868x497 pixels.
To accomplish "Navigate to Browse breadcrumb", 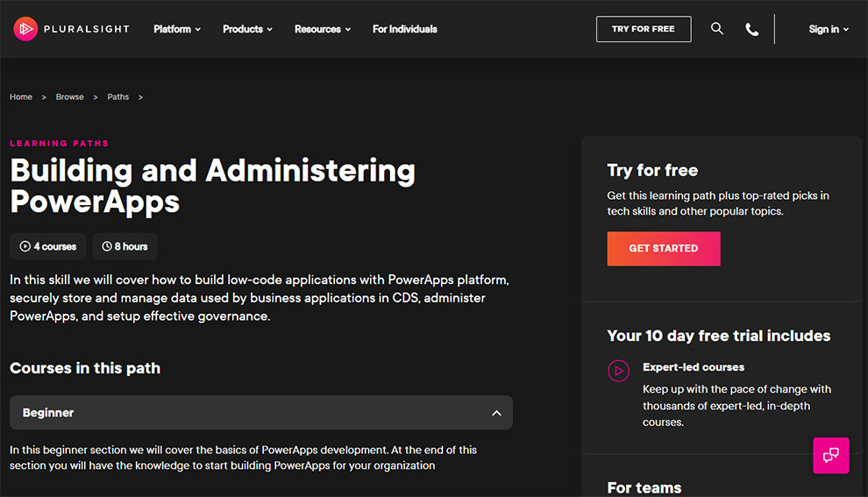I will point(70,96).
